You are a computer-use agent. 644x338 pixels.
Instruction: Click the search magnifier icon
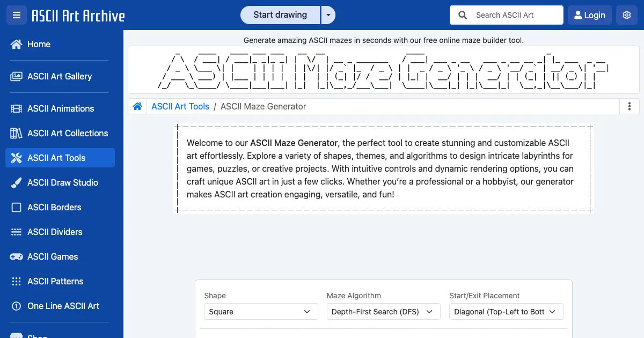(x=463, y=15)
